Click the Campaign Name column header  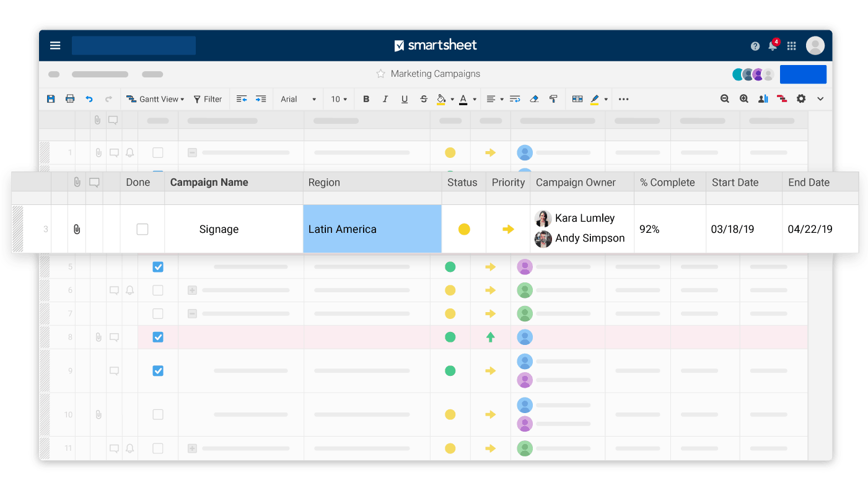tap(209, 182)
